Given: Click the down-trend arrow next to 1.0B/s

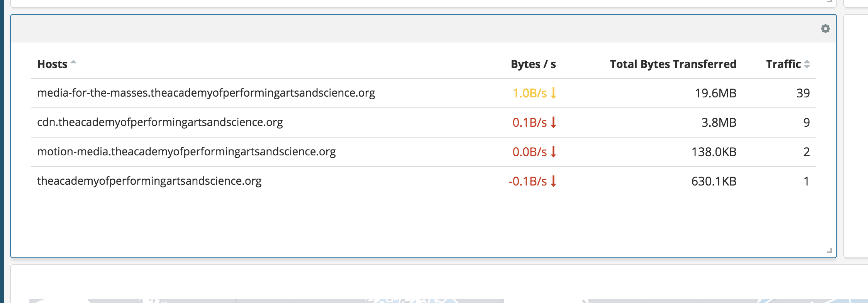Looking at the screenshot, I should point(554,93).
